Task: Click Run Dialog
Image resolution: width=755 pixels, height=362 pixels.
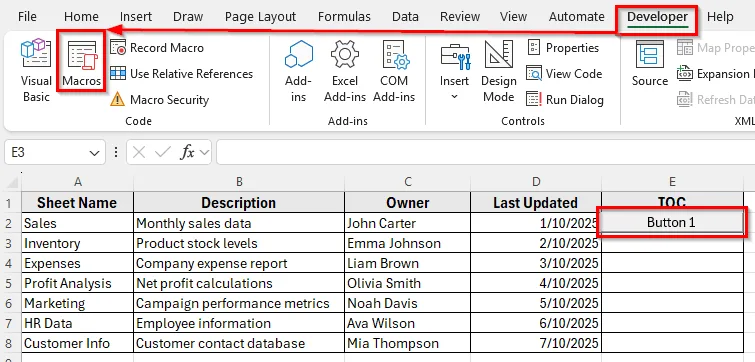Action: pyautogui.click(x=565, y=100)
